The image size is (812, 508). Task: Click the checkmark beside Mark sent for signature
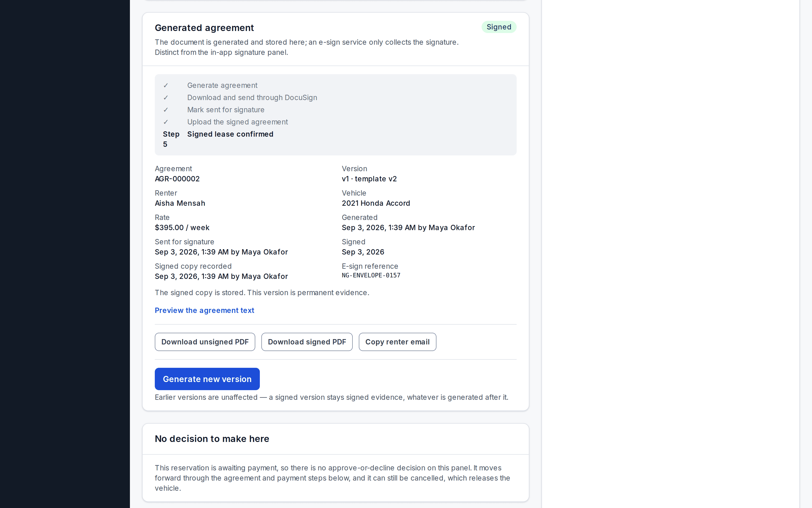[x=166, y=109]
